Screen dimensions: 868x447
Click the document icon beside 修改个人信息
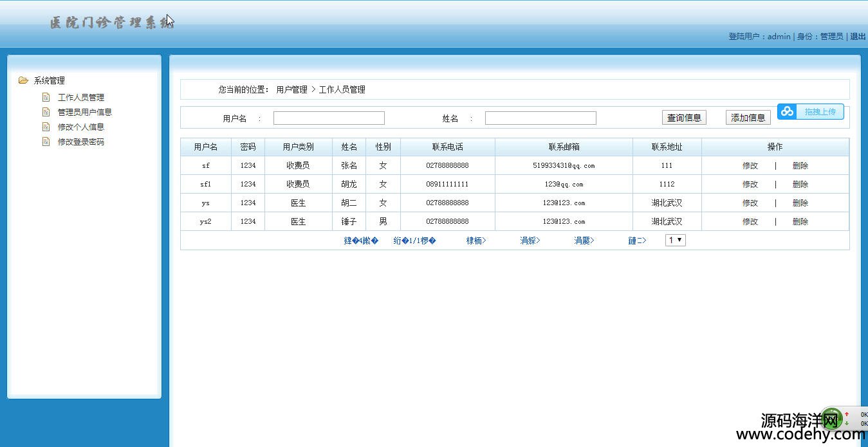pyautogui.click(x=46, y=127)
